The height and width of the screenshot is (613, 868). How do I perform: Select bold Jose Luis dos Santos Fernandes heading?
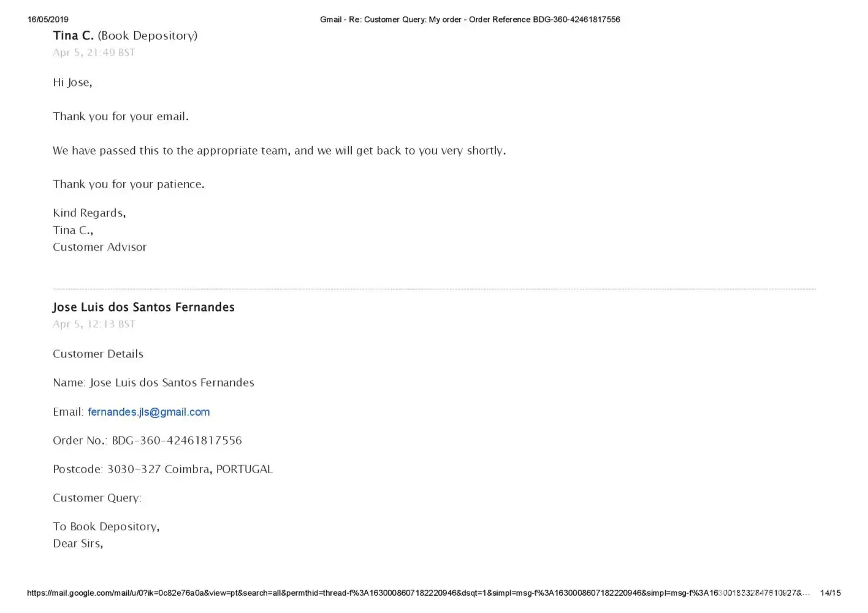coord(143,307)
